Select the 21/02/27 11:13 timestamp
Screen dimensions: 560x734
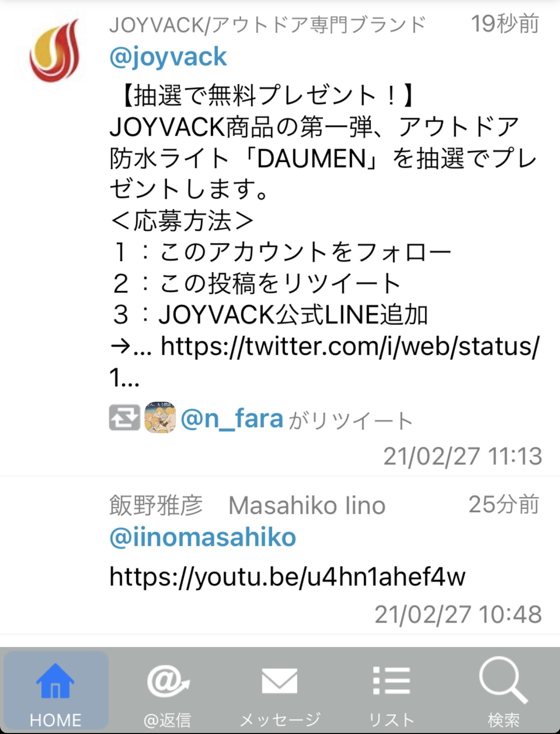463,456
